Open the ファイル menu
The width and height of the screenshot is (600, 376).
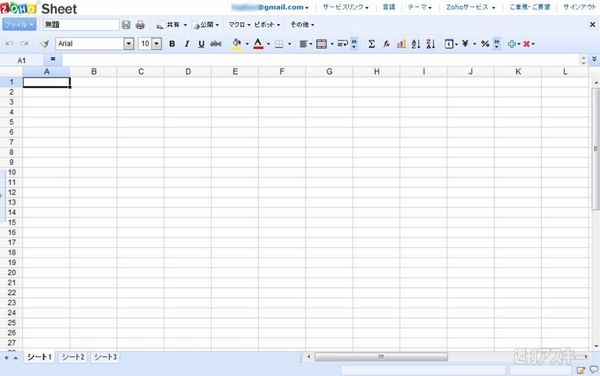20,24
